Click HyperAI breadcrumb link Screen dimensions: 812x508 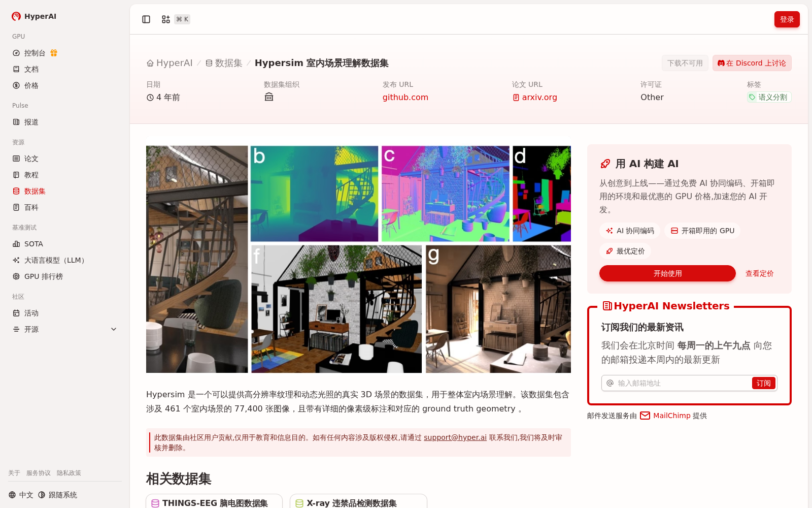click(170, 63)
